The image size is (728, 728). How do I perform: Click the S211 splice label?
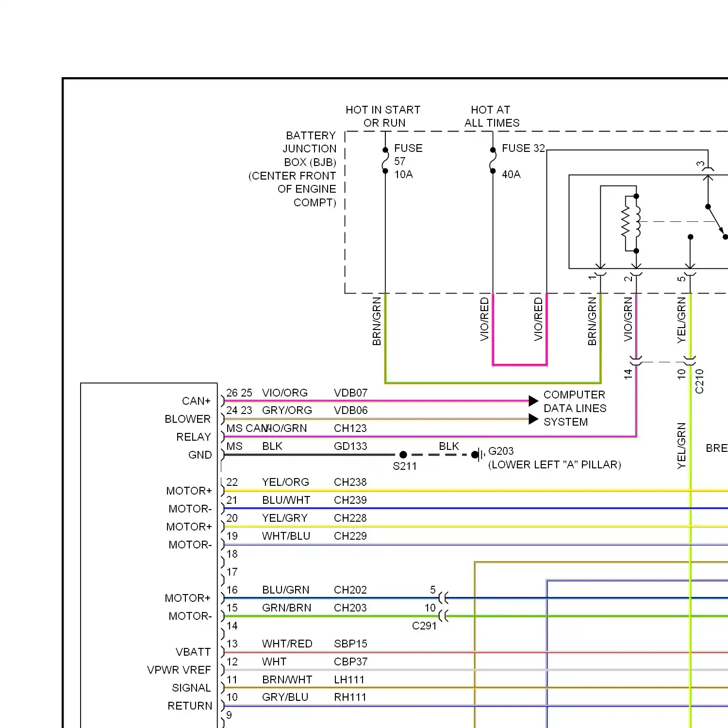(x=404, y=466)
